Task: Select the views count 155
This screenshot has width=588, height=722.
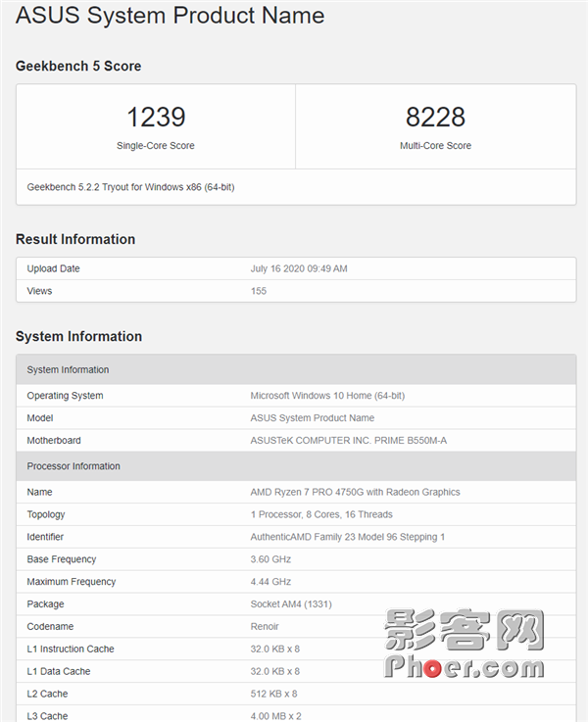Action: coord(259,291)
